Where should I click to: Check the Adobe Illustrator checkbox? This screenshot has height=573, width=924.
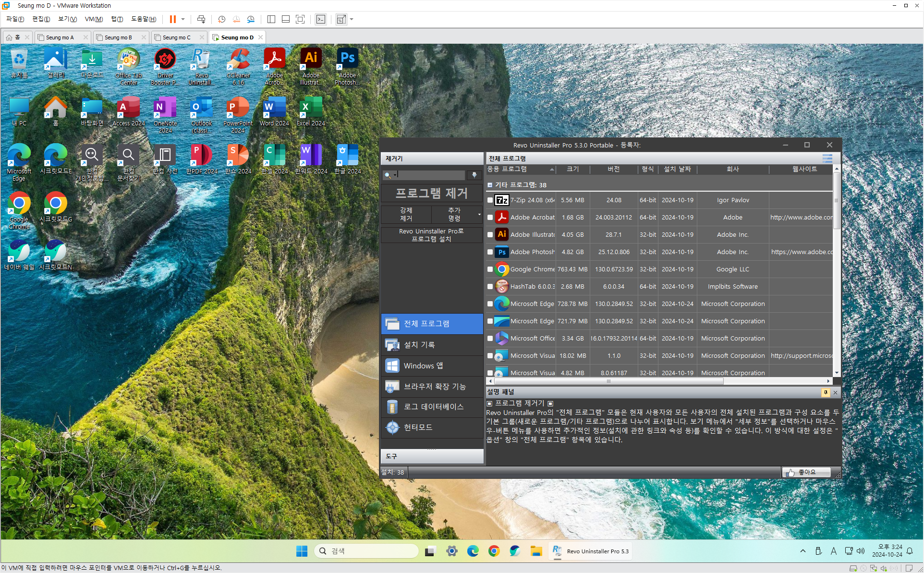pos(490,235)
